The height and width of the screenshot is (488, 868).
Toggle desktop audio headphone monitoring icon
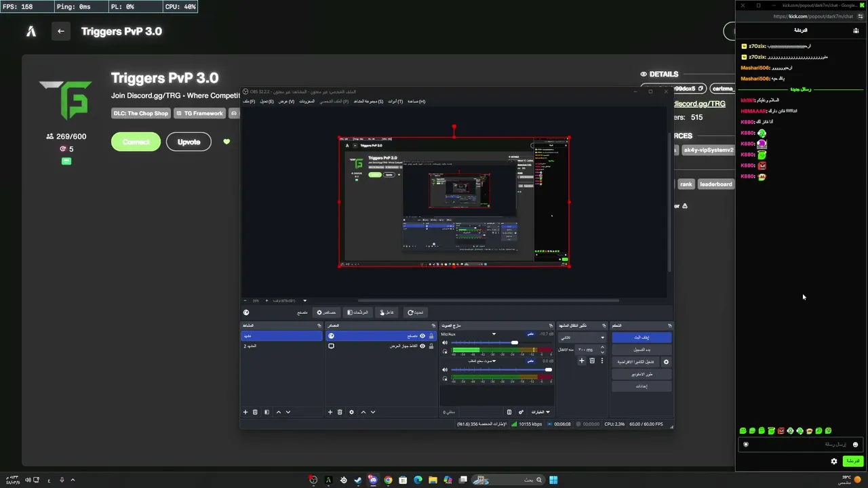coord(445,378)
